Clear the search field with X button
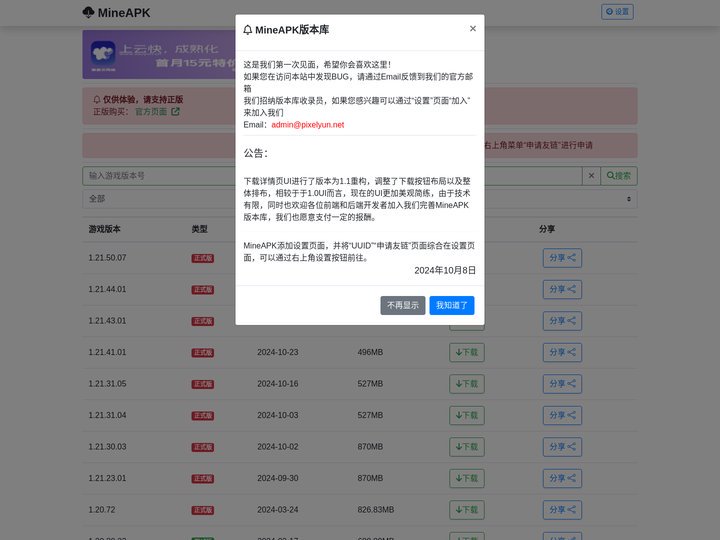Viewport: 720px width, 540px height. coord(591,176)
